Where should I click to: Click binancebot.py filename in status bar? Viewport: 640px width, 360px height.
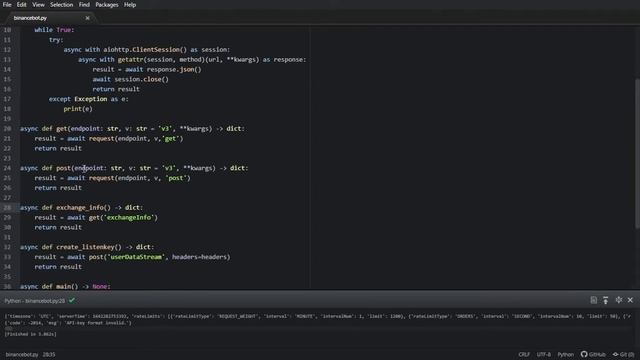pyautogui.click(x=22, y=354)
